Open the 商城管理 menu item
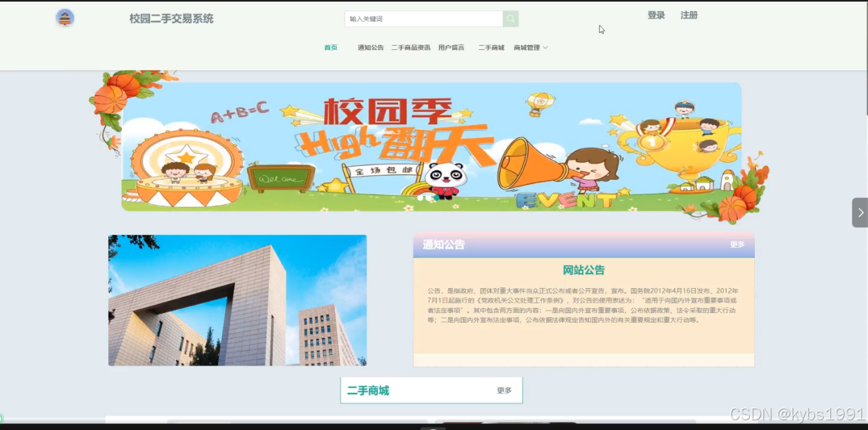Image resolution: width=868 pixels, height=430 pixels. click(527, 48)
